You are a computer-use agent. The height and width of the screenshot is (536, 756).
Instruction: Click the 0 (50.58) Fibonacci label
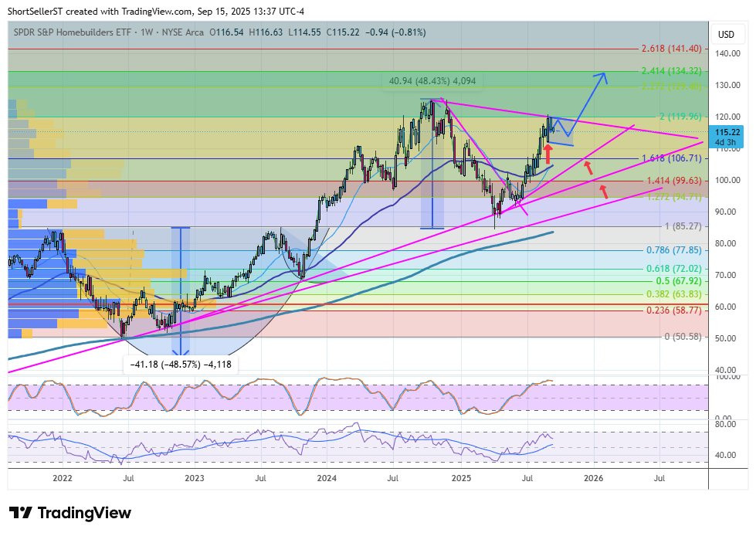pos(683,337)
